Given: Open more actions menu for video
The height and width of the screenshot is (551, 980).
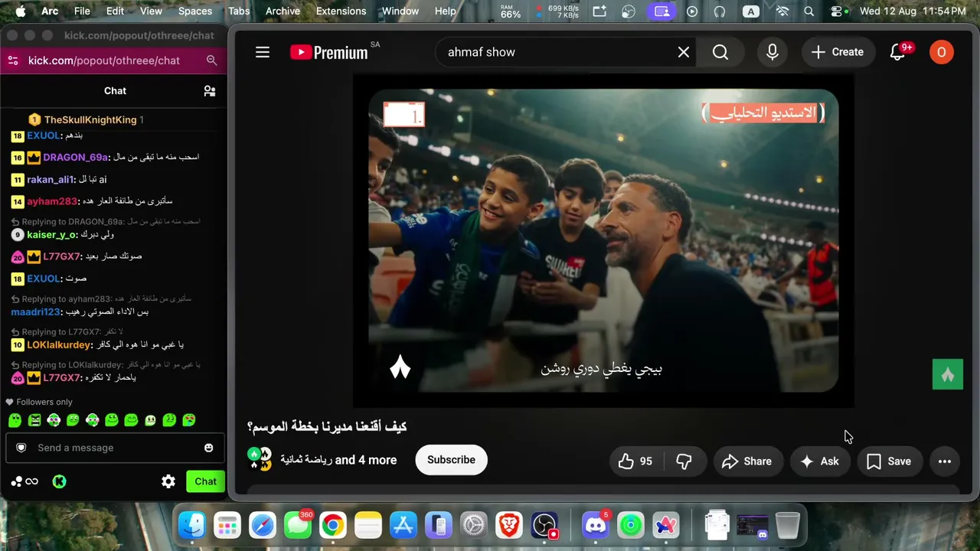Looking at the screenshot, I should 945,461.
